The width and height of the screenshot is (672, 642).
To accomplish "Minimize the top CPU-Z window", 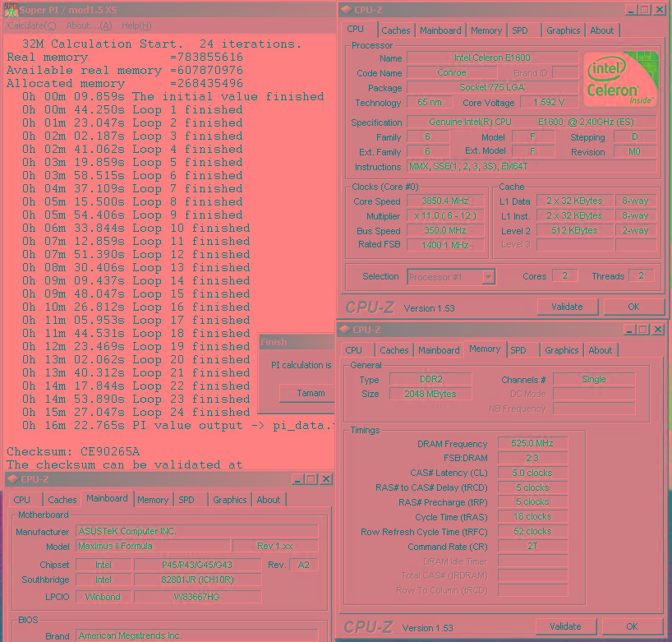I will click(x=630, y=10).
